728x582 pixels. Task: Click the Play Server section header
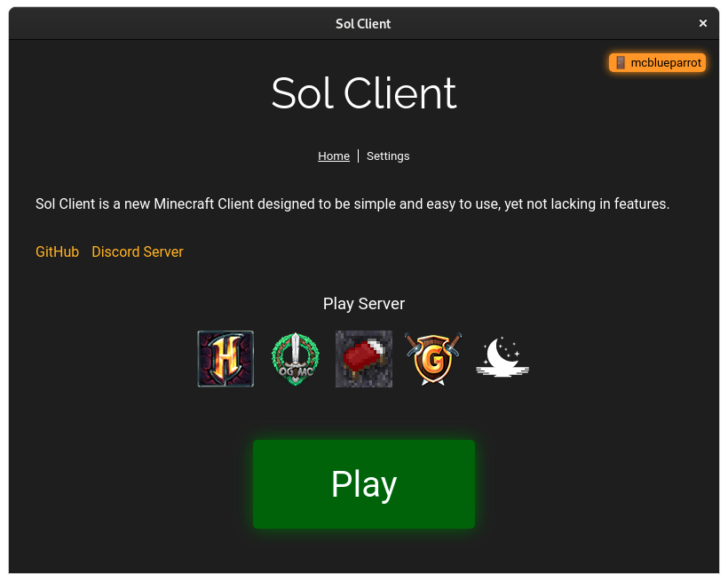pos(363,303)
